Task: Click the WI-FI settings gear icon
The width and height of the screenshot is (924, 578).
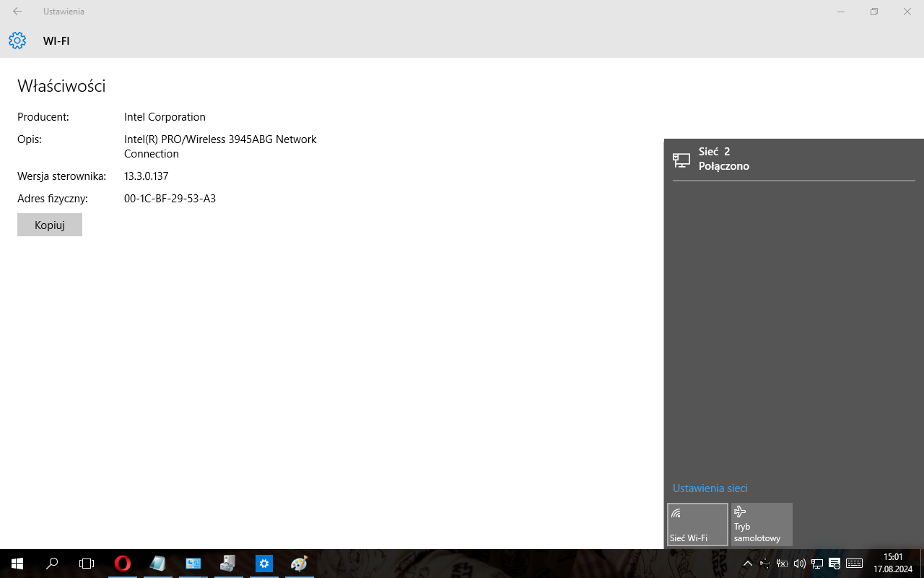Action: [x=17, y=40]
